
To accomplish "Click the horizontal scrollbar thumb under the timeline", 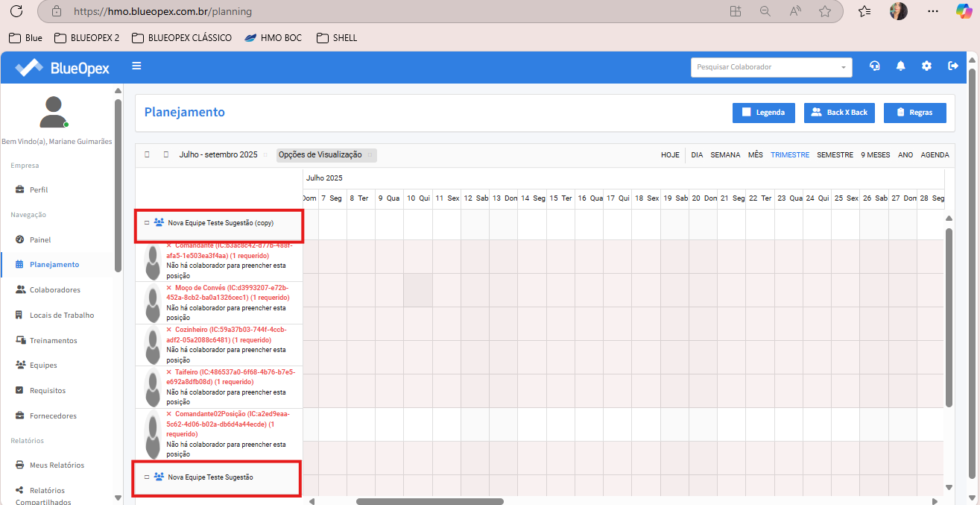I will 430,501.
